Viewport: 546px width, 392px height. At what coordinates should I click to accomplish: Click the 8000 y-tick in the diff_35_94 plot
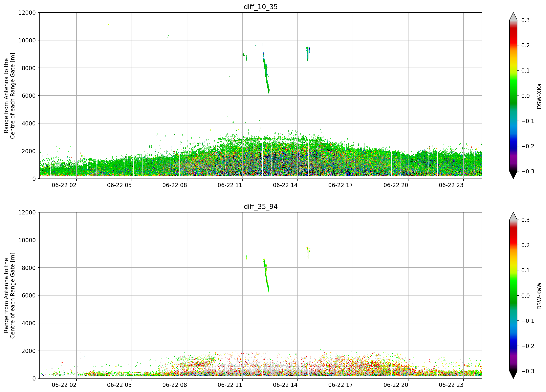(x=29, y=268)
